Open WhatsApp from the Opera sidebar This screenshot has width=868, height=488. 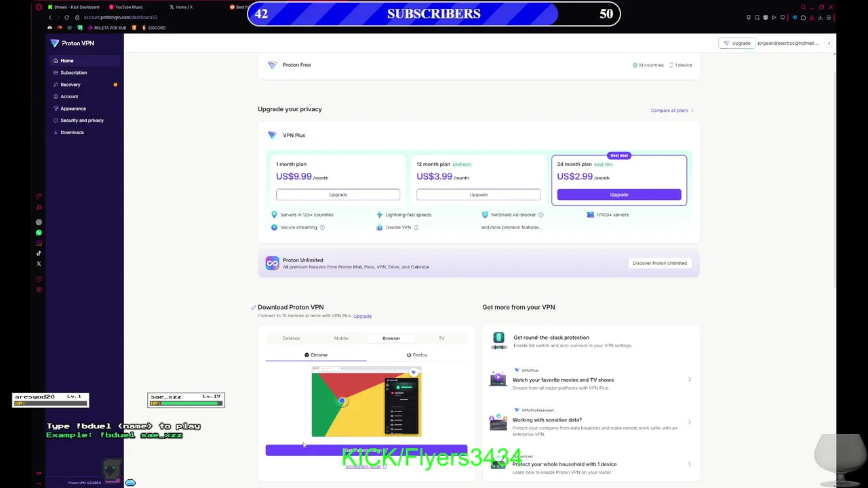click(39, 232)
